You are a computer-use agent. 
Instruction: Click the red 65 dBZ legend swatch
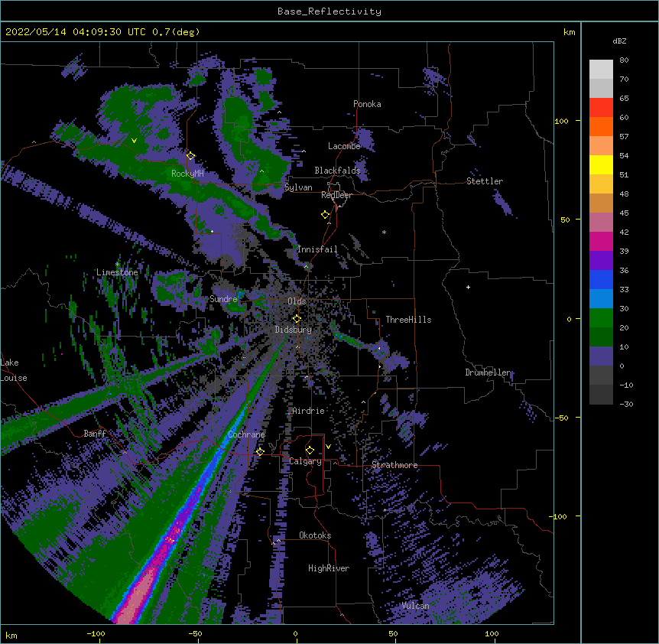coord(601,108)
